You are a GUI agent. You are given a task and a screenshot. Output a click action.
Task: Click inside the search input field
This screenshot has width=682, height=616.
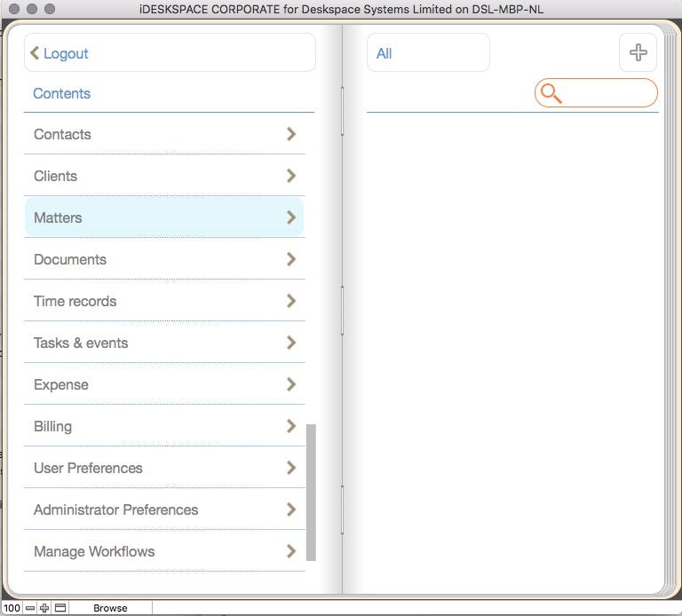596,93
